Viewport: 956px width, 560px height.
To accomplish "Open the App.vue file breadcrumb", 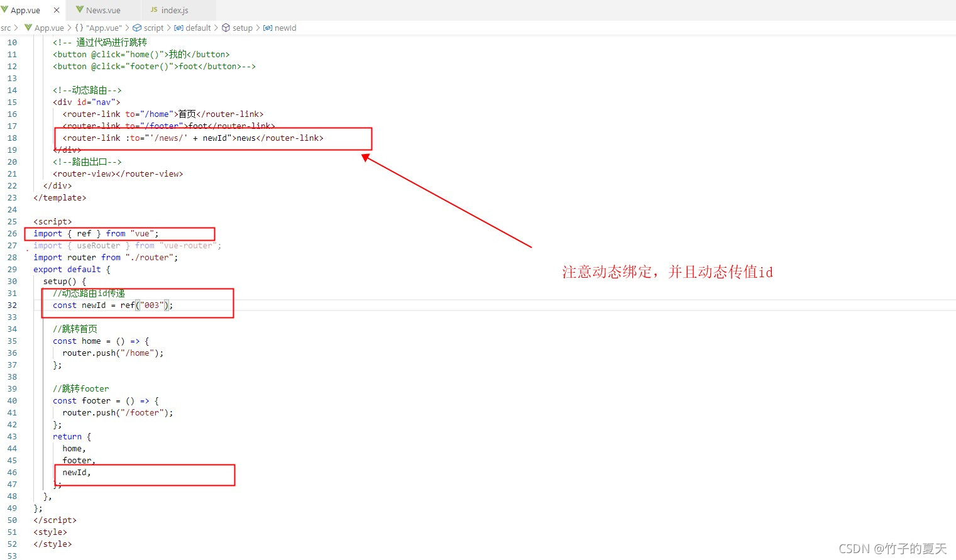I will 49,28.
